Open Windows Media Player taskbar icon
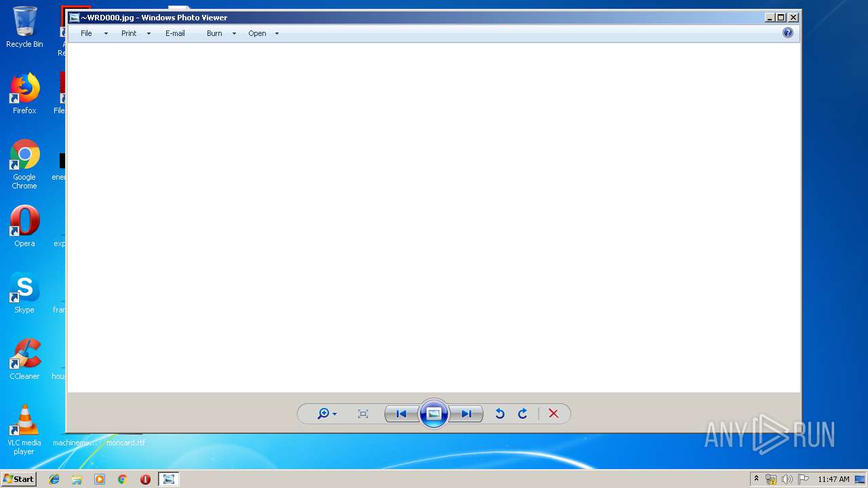Image resolution: width=868 pixels, height=488 pixels. 100,479
